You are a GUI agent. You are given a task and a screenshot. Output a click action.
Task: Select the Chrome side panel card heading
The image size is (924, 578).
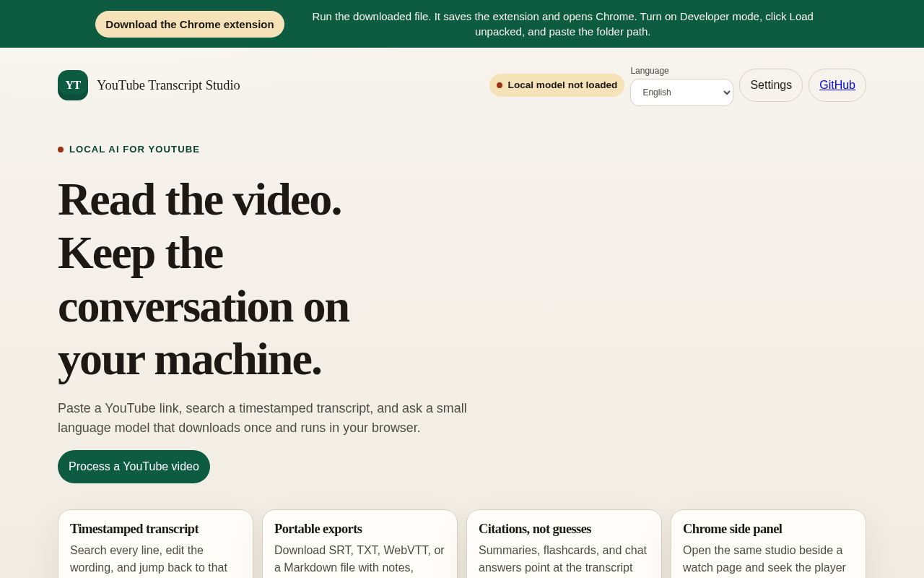point(733,529)
